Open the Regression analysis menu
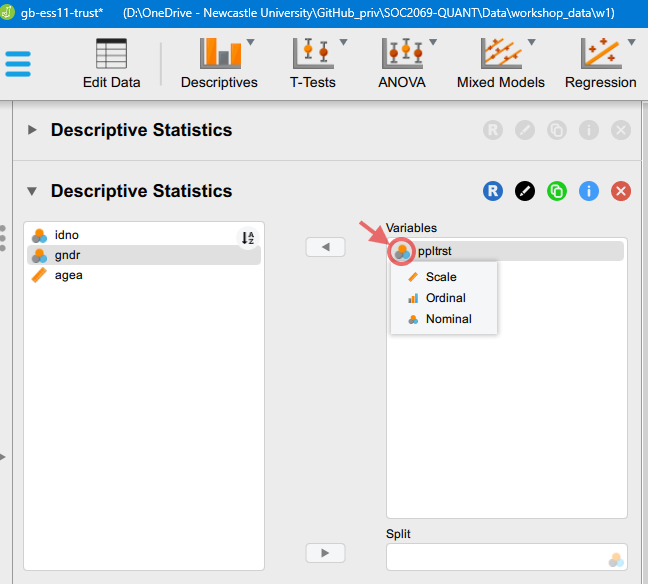The height and width of the screenshot is (584, 648). [600, 64]
